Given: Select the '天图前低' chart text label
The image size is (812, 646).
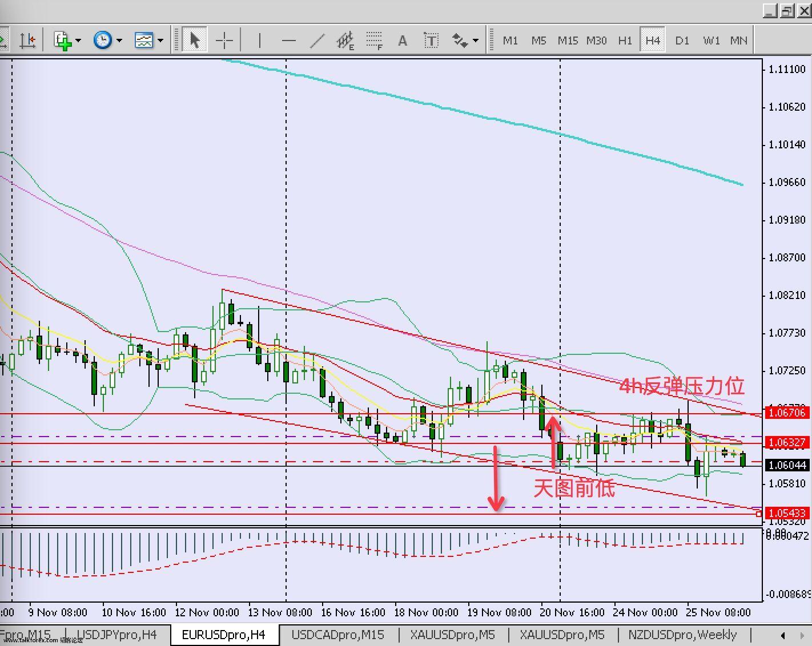Looking at the screenshot, I should coord(574,488).
